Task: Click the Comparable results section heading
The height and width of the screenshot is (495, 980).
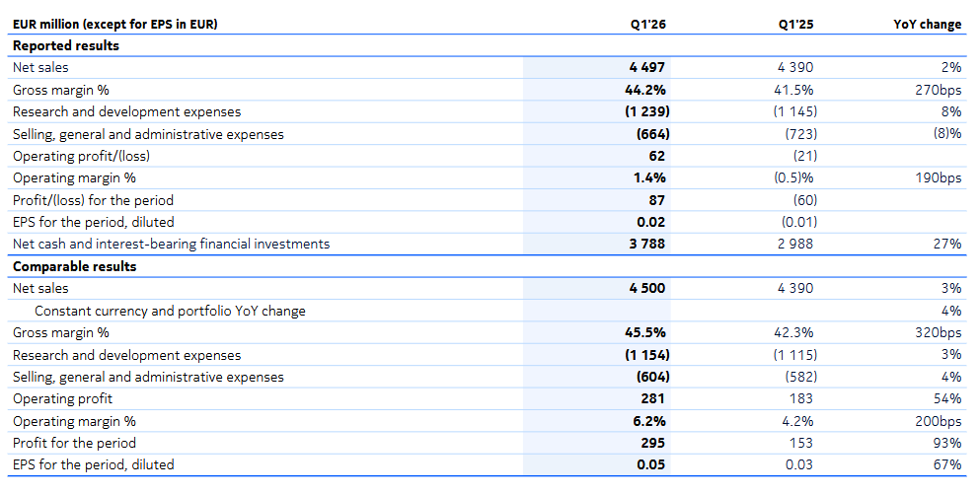Action: (74, 266)
